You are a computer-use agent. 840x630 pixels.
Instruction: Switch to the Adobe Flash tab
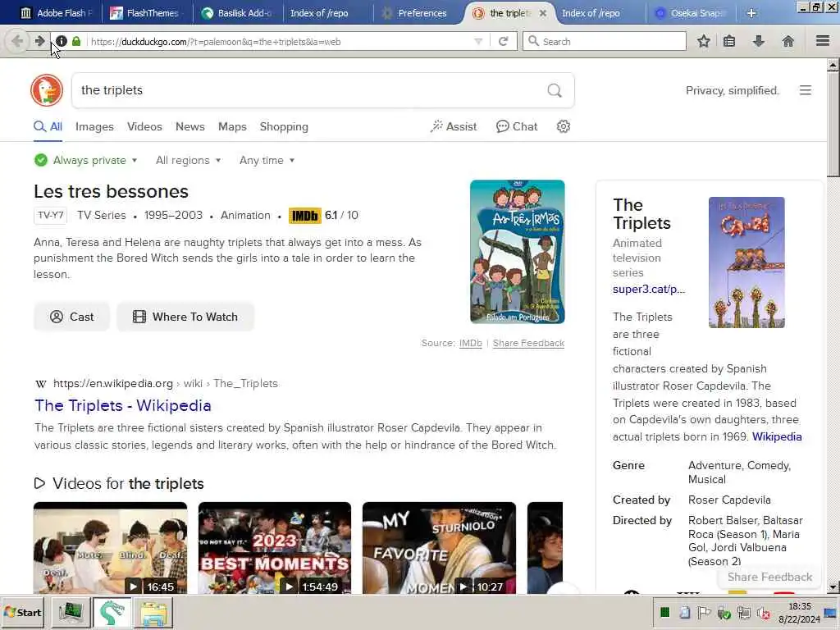56,13
